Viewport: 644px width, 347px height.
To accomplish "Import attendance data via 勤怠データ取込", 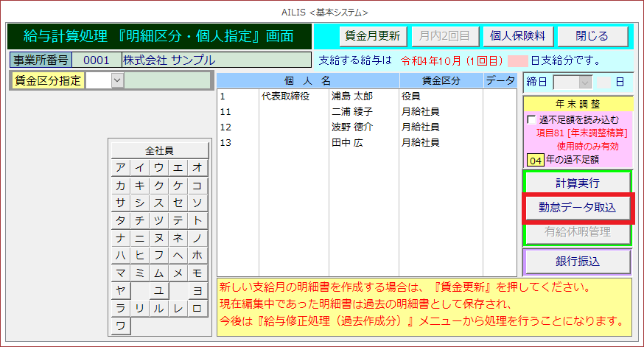I will [x=577, y=208].
